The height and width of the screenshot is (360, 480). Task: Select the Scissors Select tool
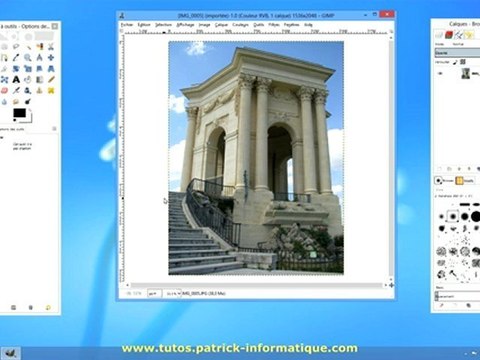click(x=51, y=47)
